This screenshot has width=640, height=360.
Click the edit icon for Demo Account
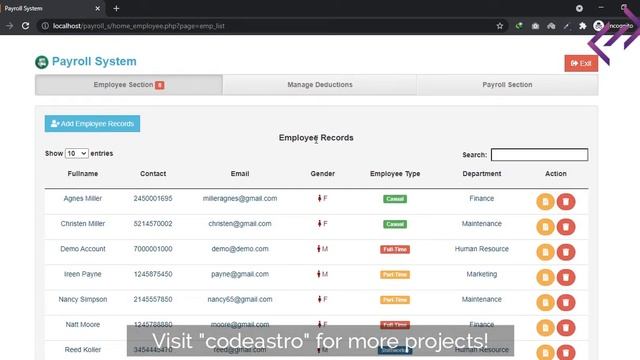coord(545,252)
